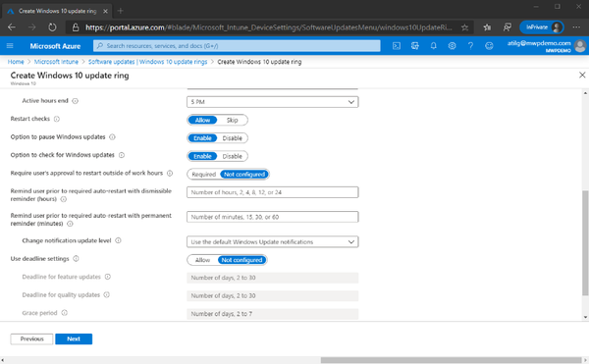Open browser settings ellipsis menu
Image resolution: width=589 pixels, height=364 pixels.
[576, 27]
